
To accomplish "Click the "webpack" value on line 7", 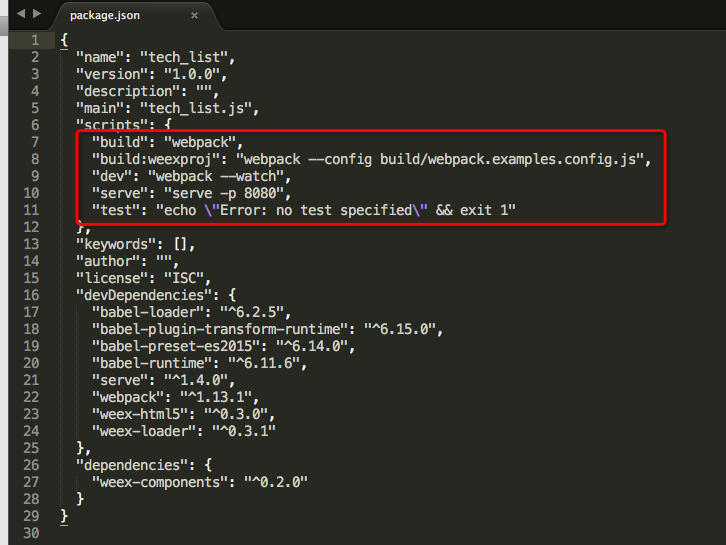I will pyautogui.click(x=200, y=143).
